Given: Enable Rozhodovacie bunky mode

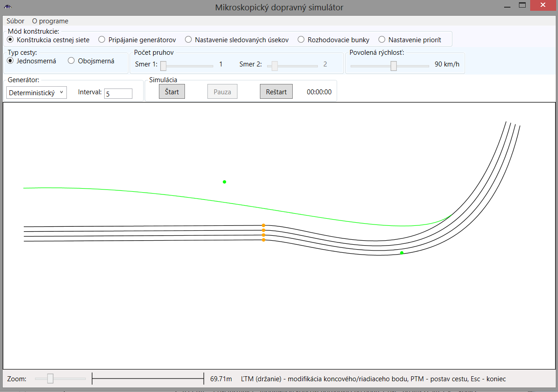Looking at the screenshot, I should [301, 40].
